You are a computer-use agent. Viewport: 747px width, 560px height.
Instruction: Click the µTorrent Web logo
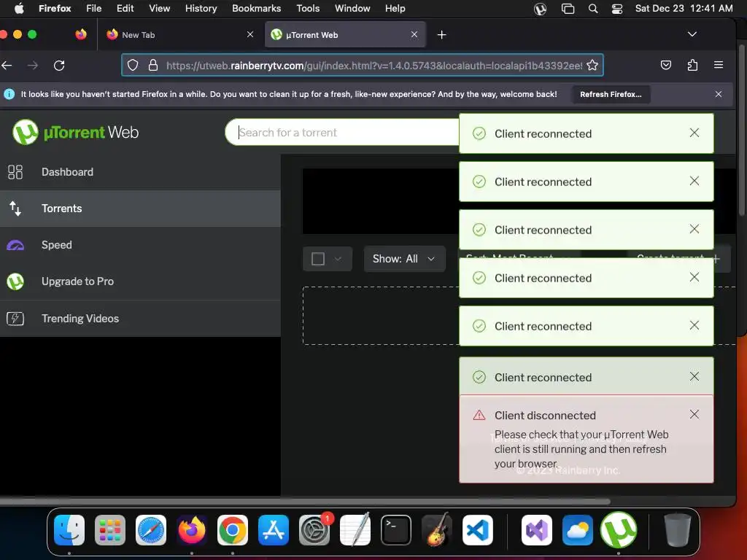coord(75,132)
